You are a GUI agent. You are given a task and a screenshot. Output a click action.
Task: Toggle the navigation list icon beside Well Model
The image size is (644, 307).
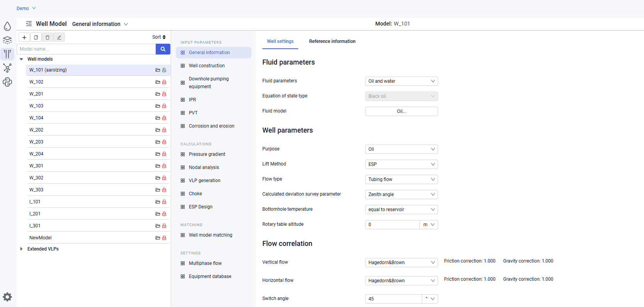(x=29, y=24)
